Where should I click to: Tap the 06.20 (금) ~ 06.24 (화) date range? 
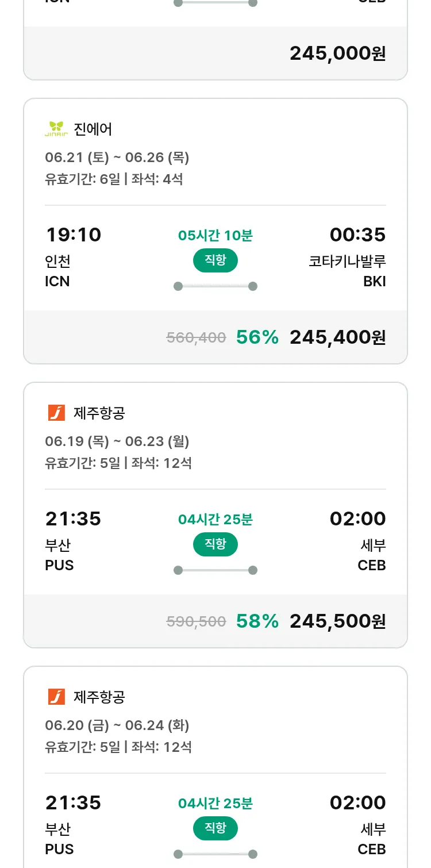[x=117, y=725]
